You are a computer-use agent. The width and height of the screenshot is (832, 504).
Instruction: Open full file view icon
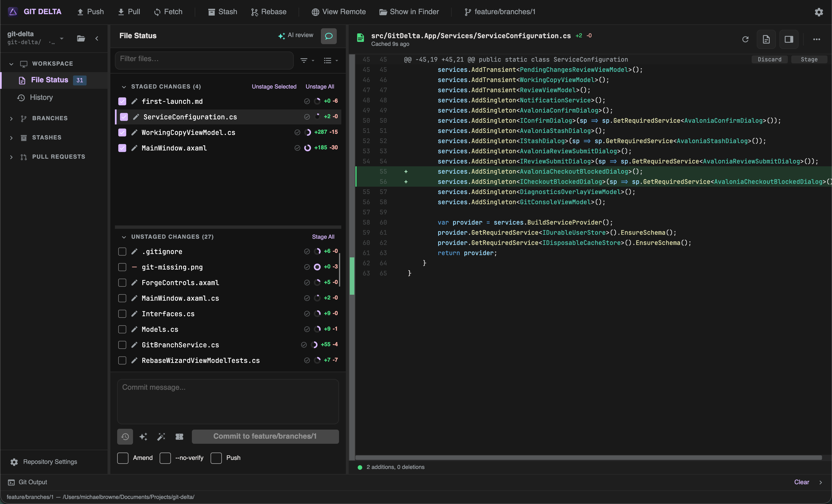766,39
